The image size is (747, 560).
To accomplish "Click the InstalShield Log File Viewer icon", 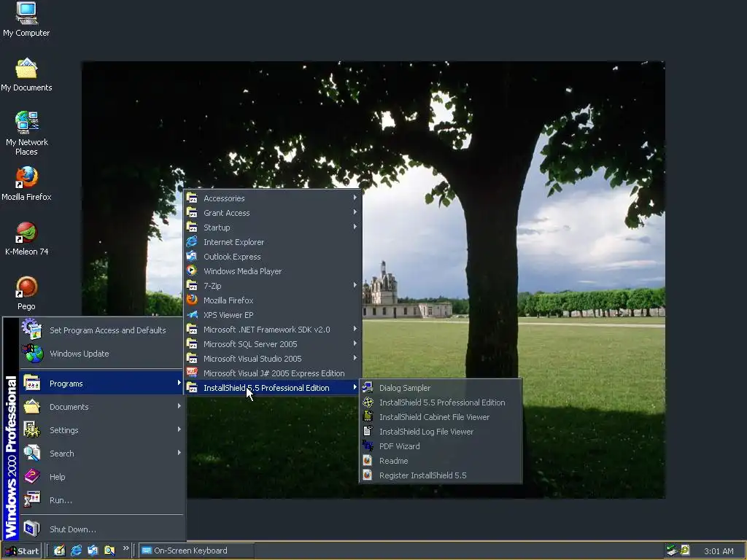I will point(368,432).
